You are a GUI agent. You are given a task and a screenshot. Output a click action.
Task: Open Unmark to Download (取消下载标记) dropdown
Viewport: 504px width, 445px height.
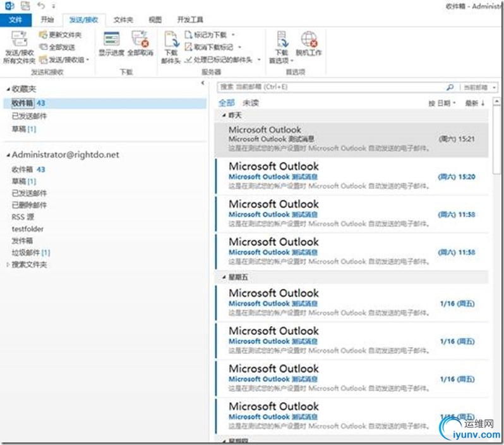pyautogui.click(x=213, y=47)
